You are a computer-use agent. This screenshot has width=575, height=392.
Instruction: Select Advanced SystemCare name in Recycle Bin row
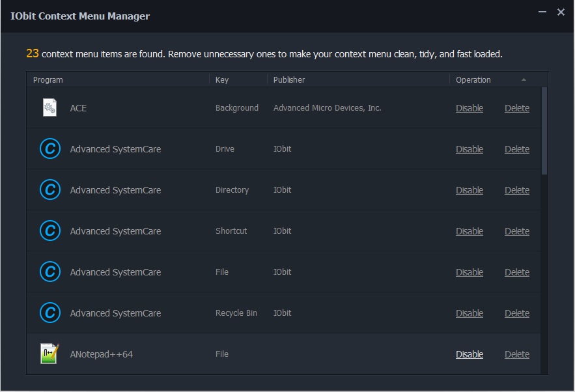pos(115,313)
